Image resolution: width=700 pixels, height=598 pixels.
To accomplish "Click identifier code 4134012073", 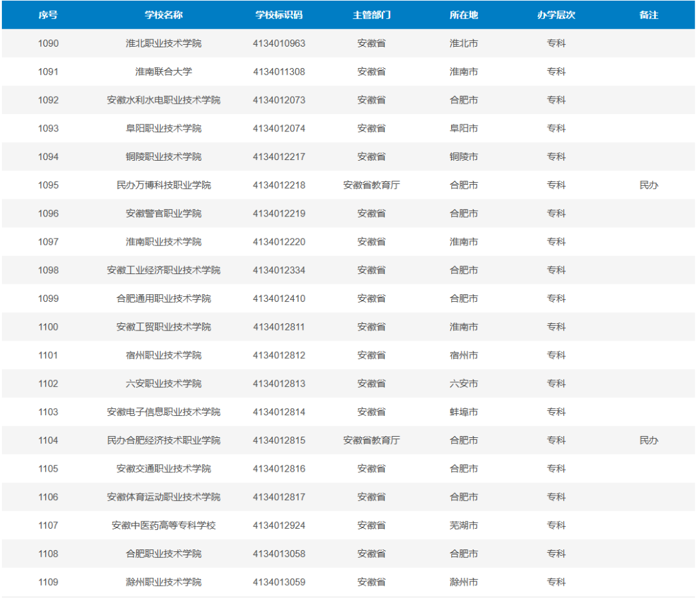I will (279, 100).
